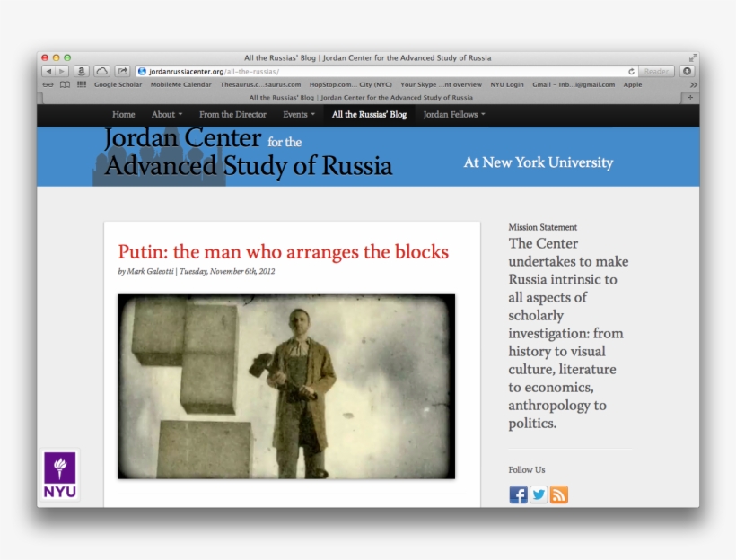
Task: Expand the Jordan Fellows dropdown
Action: (x=454, y=115)
